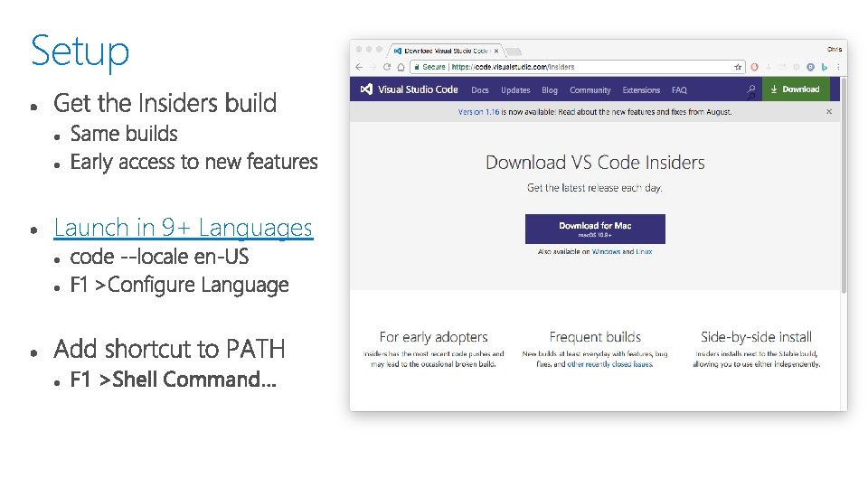Click the red Opera-style extension icon
The width and height of the screenshot is (868, 488).
pyautogui.click(x=754, y=67)
